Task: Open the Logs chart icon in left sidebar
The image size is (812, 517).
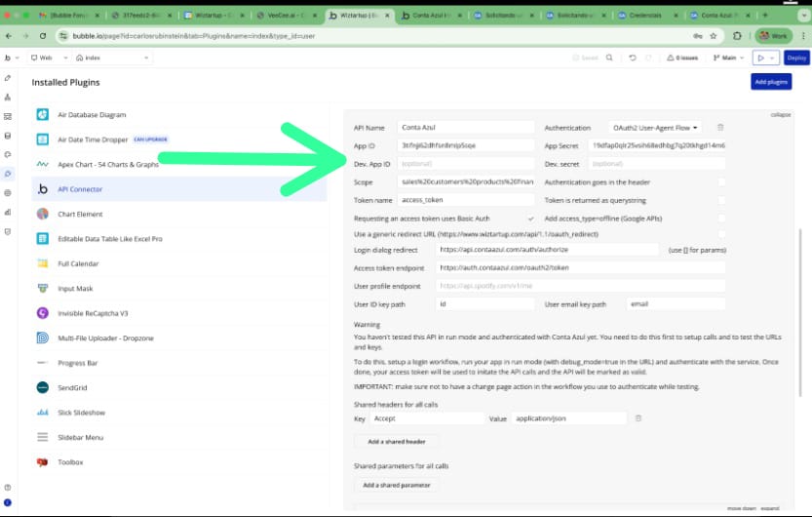Action: coord(7,212)
